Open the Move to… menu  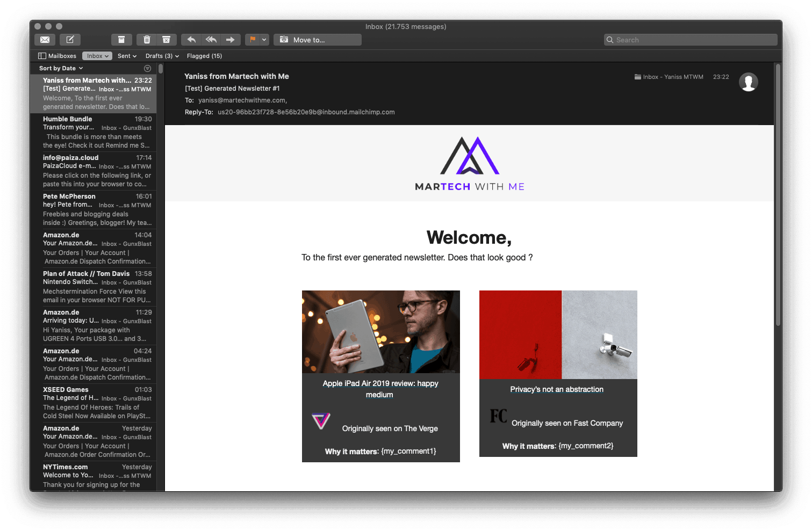318,40
